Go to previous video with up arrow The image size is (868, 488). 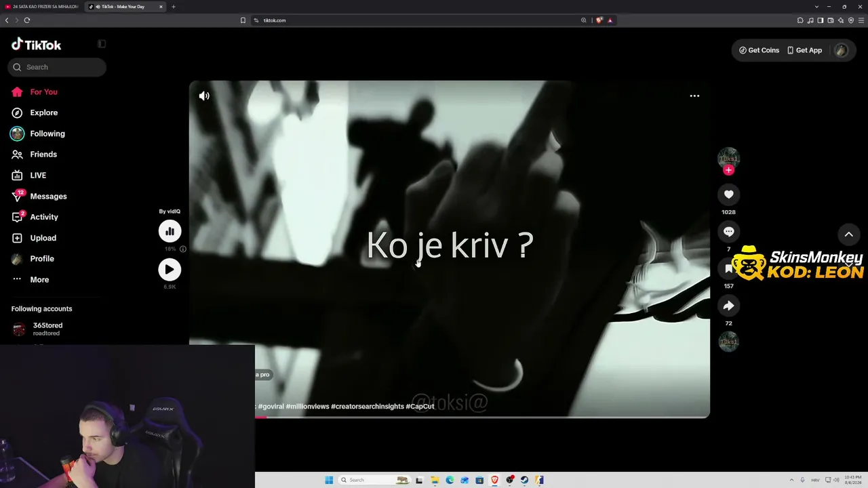[848, 235]
